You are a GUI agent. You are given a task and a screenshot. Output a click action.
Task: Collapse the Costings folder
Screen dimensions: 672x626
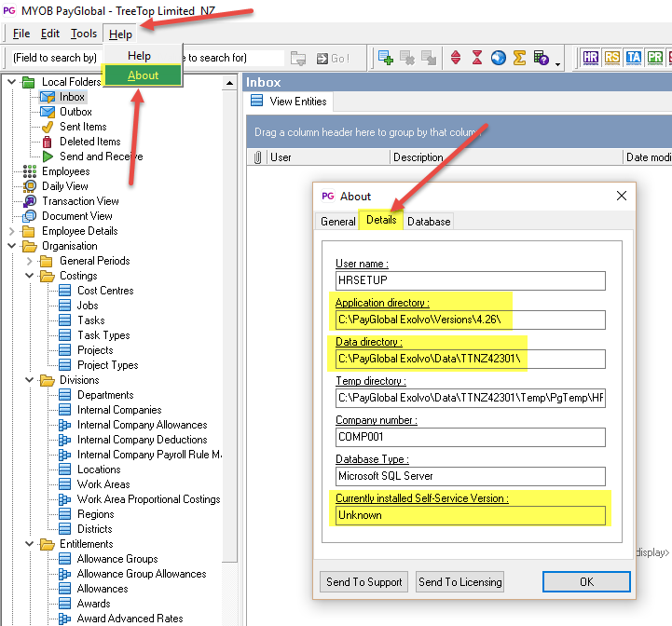[x=30, y=276]
